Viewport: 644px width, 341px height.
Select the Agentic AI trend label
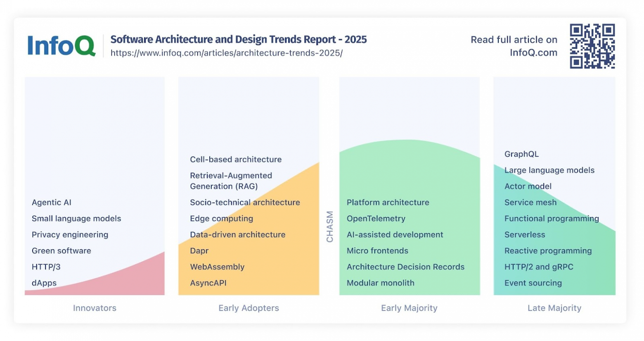click(51, 203)
